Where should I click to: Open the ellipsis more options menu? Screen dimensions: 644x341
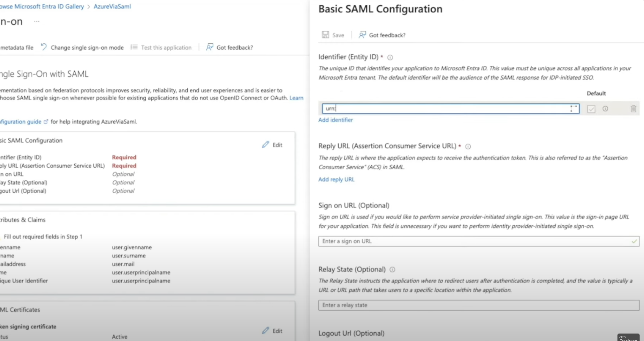point(37,21)
